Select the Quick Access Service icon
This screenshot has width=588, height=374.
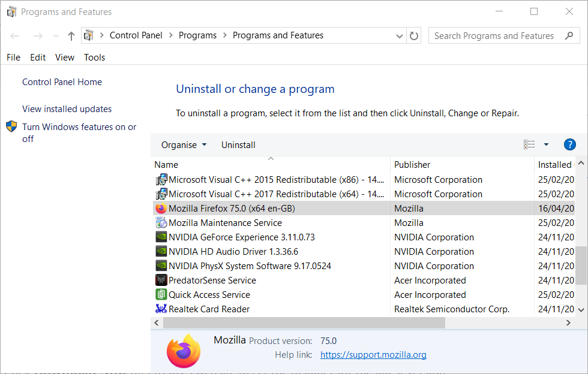click(x=161, y=294)
